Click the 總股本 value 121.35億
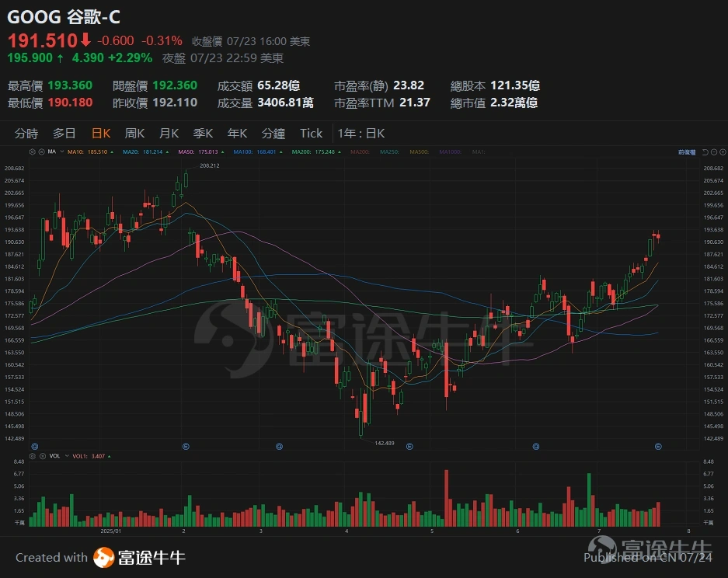 click(x=515, y=85)
